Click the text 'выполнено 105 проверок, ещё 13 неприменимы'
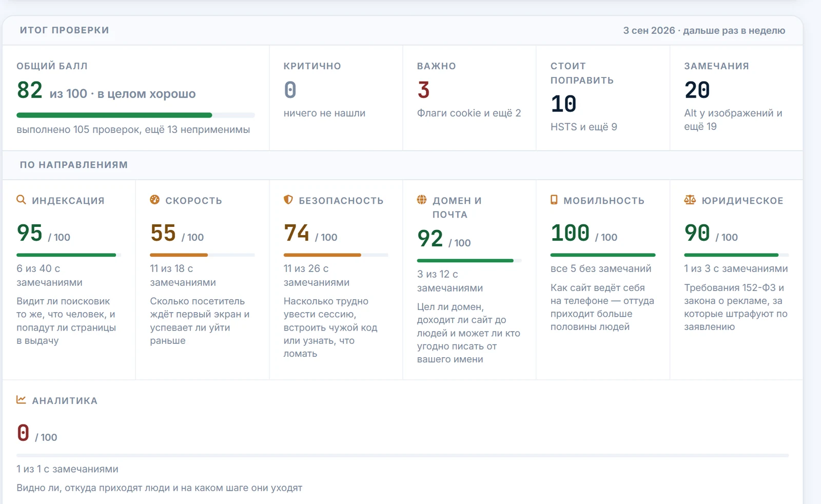Image resolution: width=821 pixels, height=504 pixels. pyautogui.click(x=133, y=129)
